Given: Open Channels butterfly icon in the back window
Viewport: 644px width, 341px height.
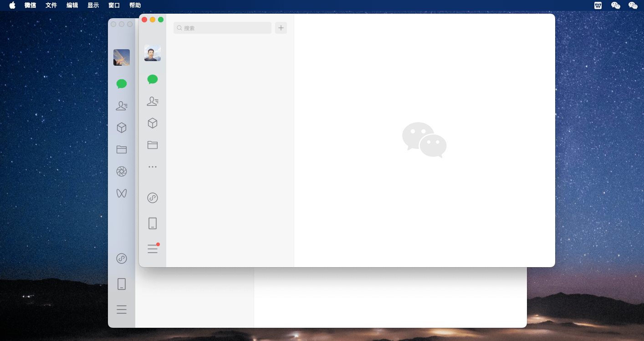Looking at the screenshot, I should [x=122, y=193].
